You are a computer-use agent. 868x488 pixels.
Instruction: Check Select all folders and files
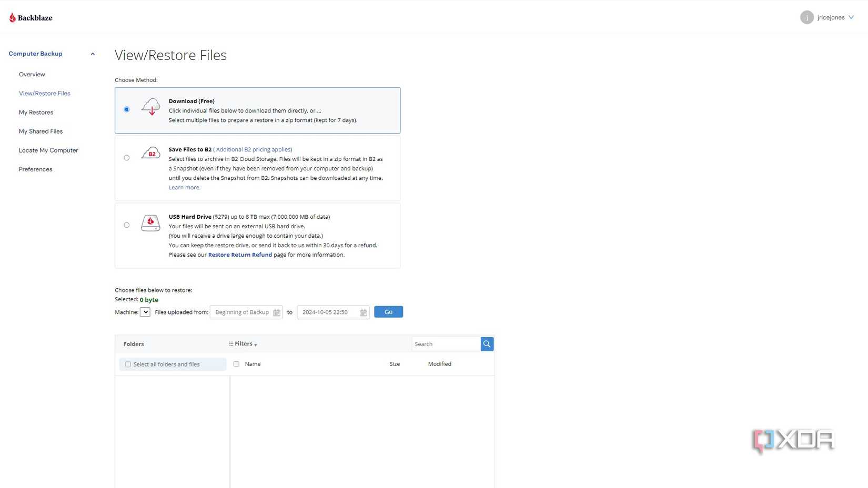coord(128,364)
